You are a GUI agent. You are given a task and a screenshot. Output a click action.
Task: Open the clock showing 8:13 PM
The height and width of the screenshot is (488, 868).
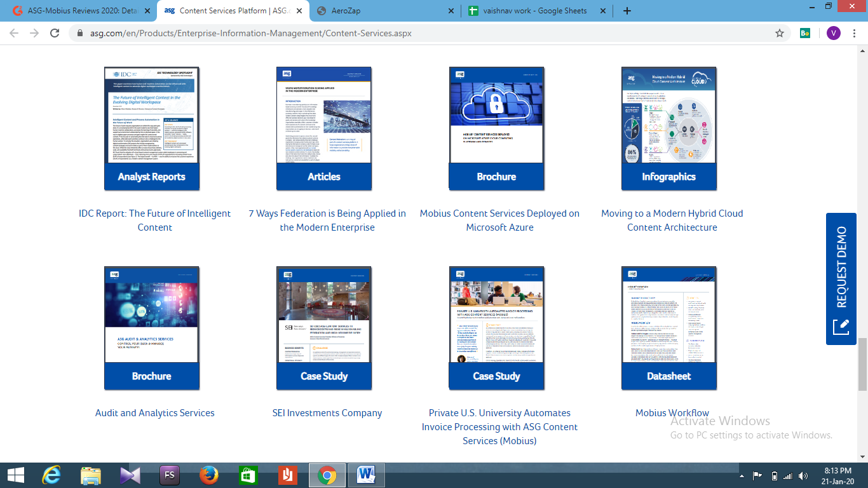click(837, 476)
